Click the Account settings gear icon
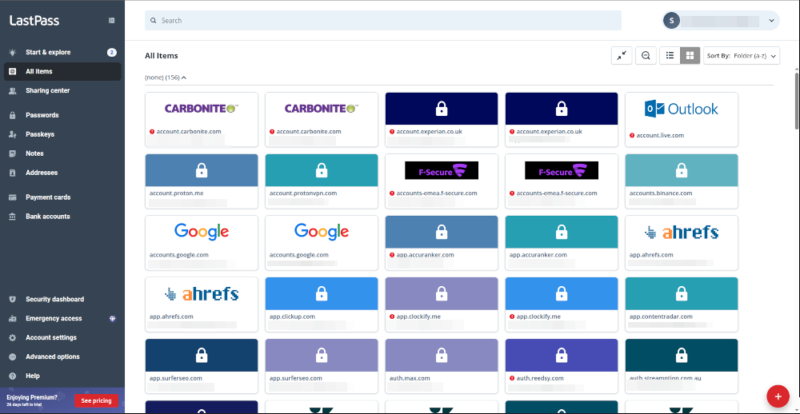The image size is (800, 414). point(12,338)
